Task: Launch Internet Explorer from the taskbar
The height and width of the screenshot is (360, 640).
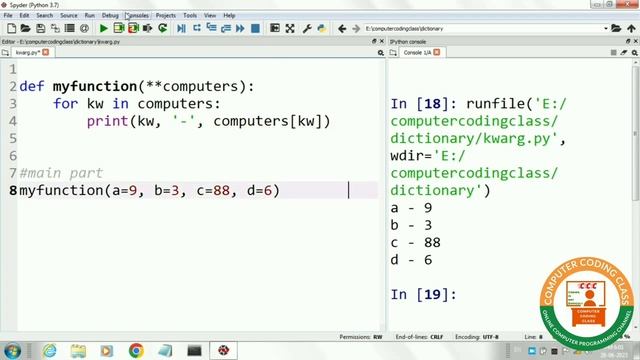Action: tap(50, 351)
